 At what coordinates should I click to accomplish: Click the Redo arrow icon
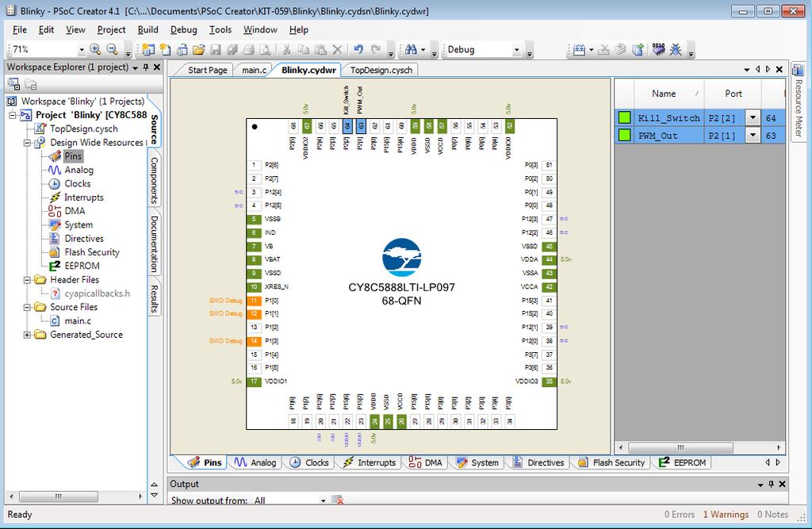point(376,50)
